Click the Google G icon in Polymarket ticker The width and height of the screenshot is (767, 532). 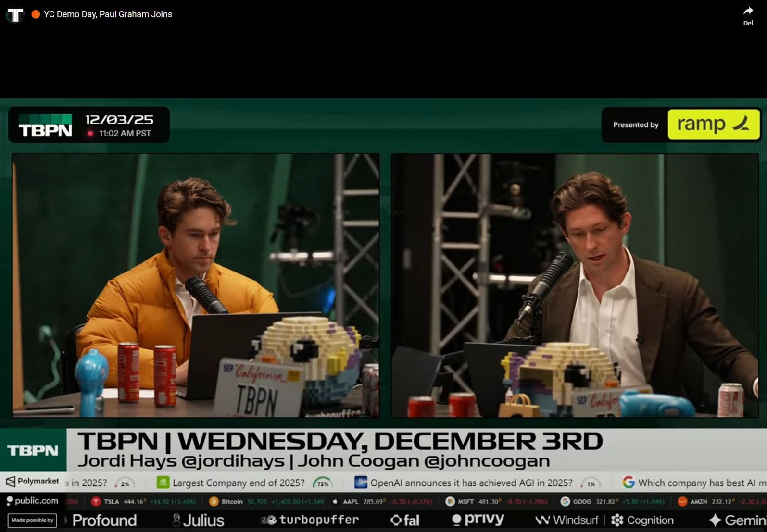click(x=628, y=482)
